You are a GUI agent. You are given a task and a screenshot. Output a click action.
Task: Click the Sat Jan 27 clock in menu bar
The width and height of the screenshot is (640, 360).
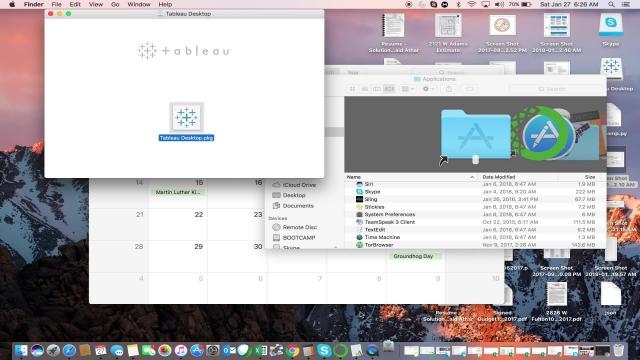(x=569, y=4)
